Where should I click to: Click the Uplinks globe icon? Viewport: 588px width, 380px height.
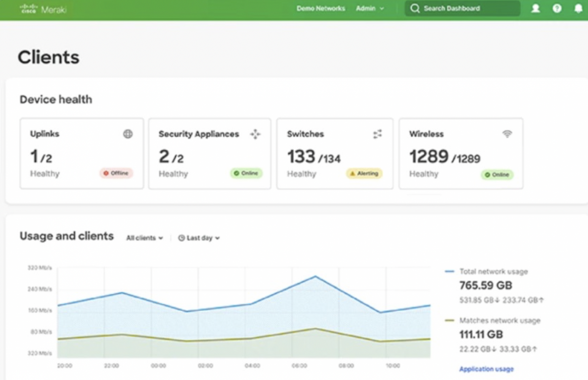(x=128, y=134)
